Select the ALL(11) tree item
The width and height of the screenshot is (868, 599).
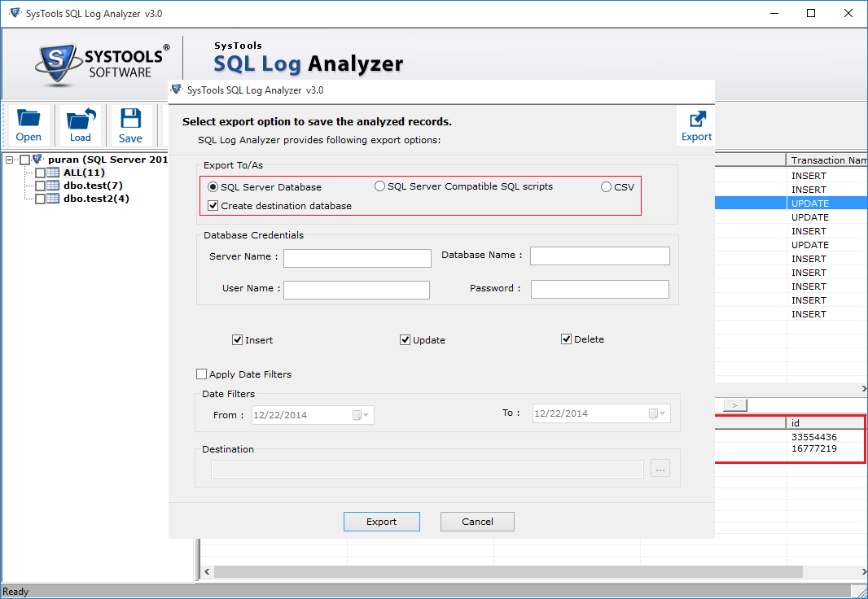coord(84,173)
